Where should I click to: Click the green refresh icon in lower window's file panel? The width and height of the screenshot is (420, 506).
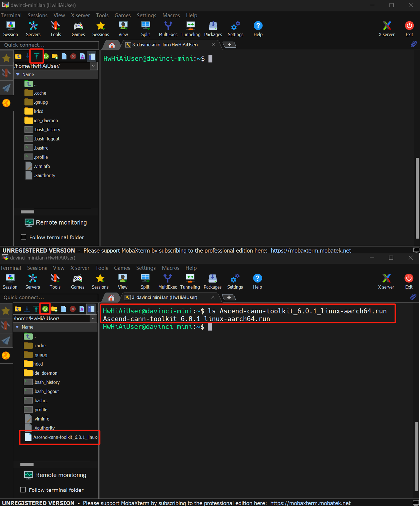45,309
